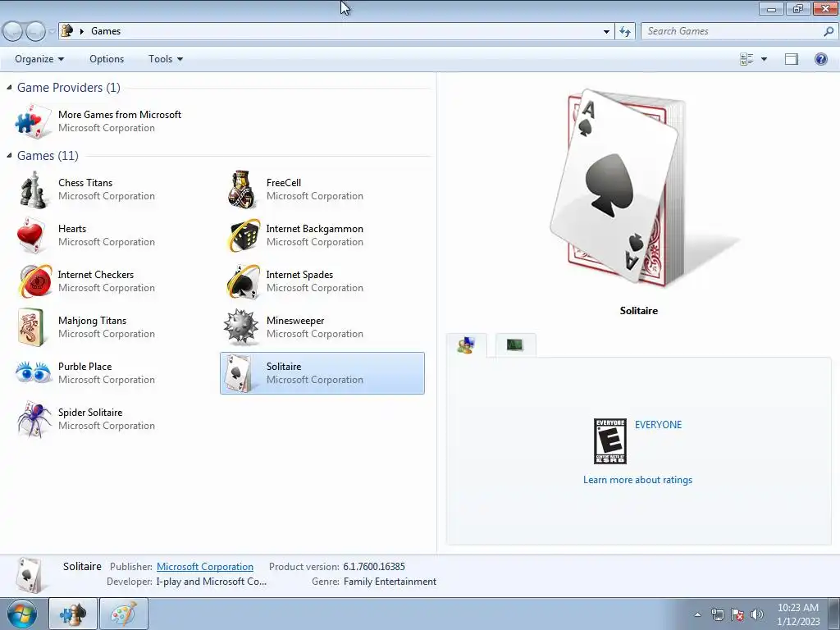Click the Options toolbar button
The width and height of the screenshot is (840, 630).
107,59
